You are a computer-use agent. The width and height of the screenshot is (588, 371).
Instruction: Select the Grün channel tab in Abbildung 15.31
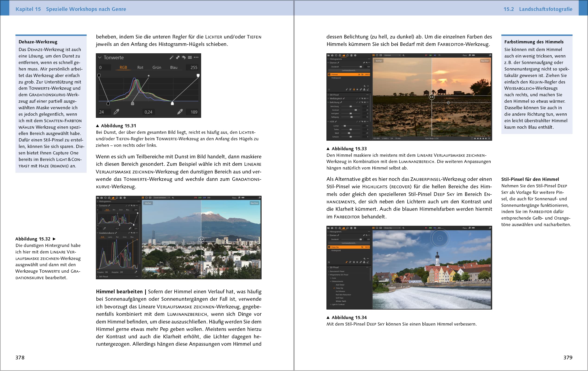(x=157, y=67)
